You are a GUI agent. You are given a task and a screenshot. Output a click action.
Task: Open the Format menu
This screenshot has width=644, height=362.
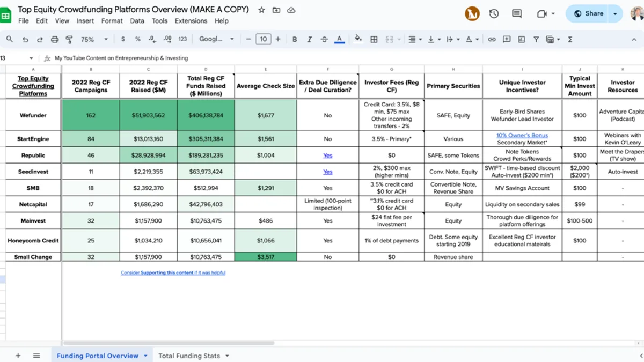(x=112, y=21)
